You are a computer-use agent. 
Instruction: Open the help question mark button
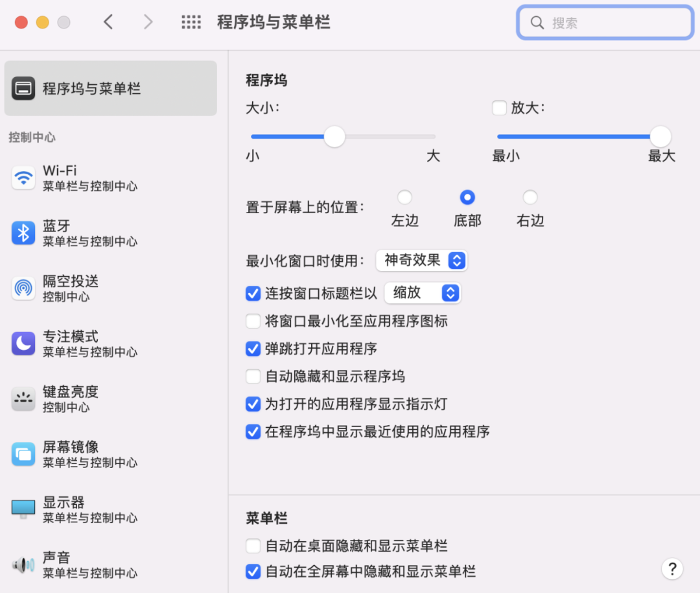[x=672, y=568]
